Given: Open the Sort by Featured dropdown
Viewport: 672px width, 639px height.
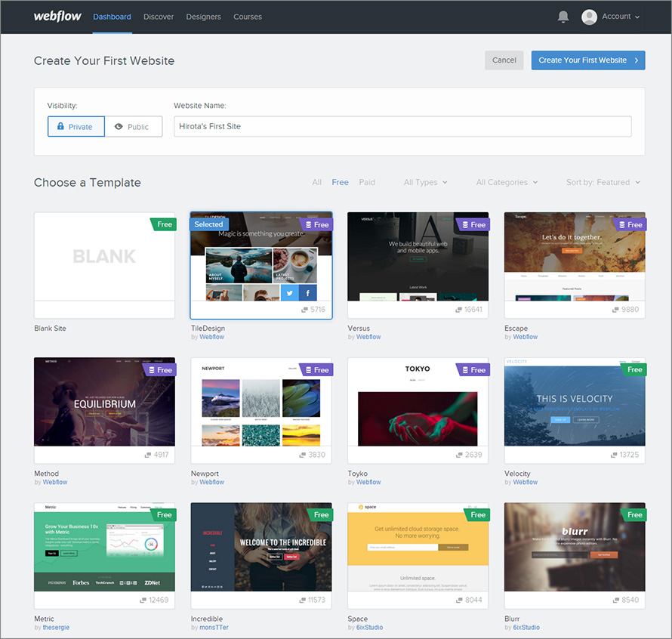Looking at the screenshot, I should tap(603, 182).
